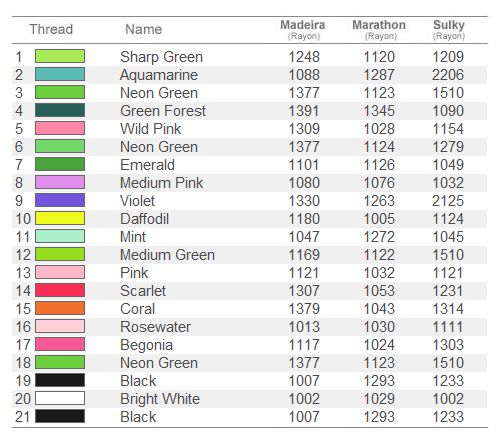Select the Black swatch in row 21
Image resolution: width=500 pixels, height=438 pixels.
coord(60,416)
